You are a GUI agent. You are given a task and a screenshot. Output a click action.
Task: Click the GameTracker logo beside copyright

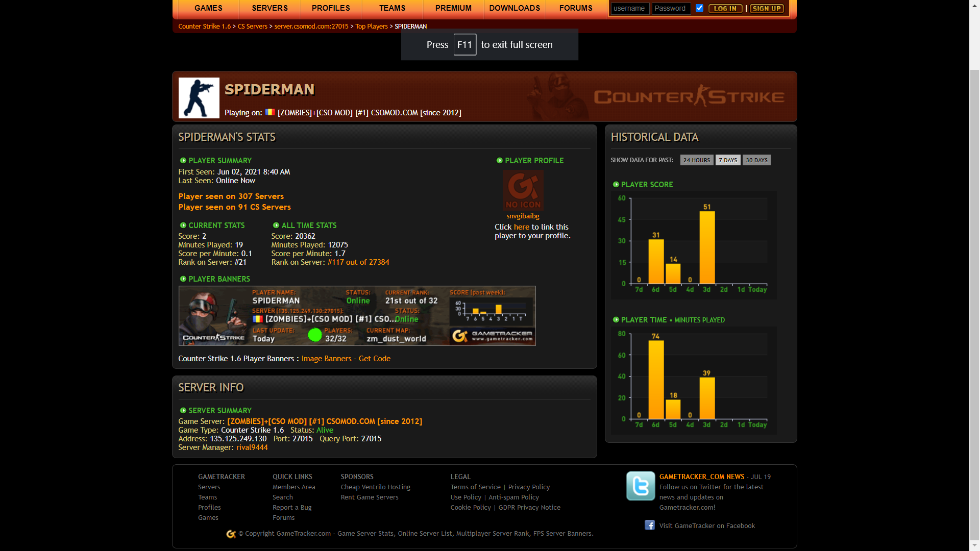coord(231,534)
